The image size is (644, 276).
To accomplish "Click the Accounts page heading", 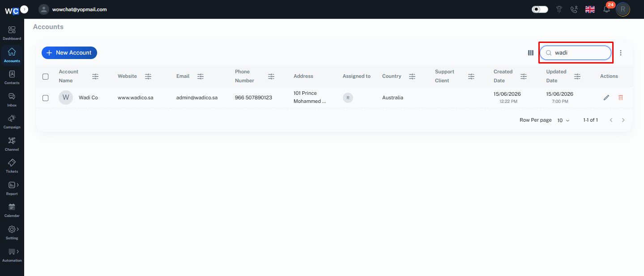I will pos(48,27).
